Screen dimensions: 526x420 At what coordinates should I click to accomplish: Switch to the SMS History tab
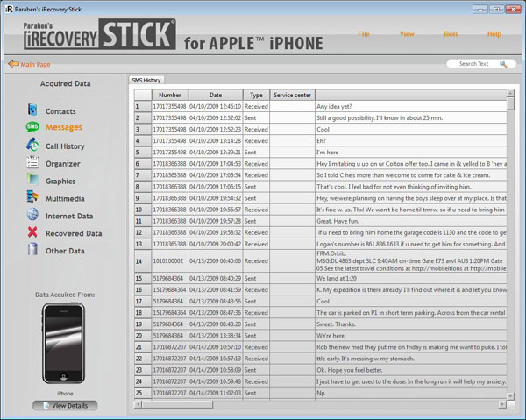coord(146,80)
